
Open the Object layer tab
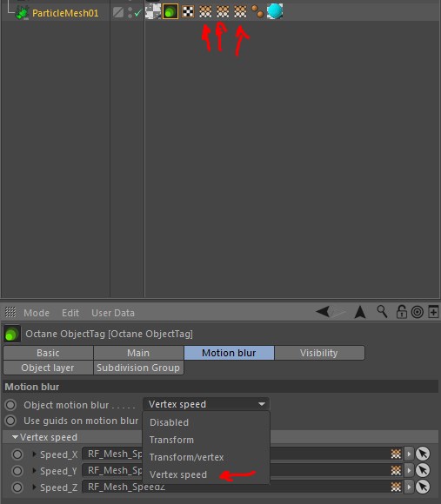point(48,368)
